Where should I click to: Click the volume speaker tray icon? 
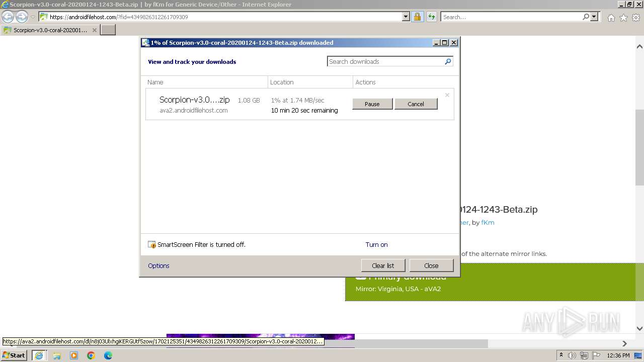coord(573,355)
